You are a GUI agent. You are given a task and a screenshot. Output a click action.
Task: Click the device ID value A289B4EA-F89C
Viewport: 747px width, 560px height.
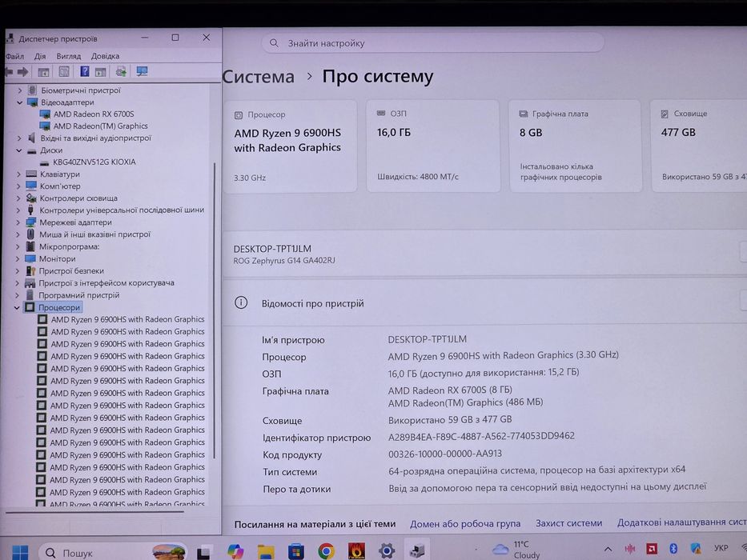click(x=481, y=436)
